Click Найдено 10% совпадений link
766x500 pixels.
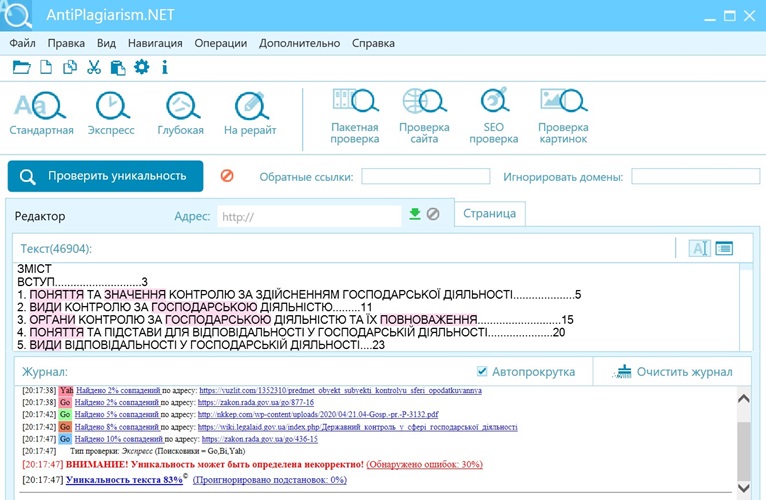pyautogui.click(x=119, y=439)
